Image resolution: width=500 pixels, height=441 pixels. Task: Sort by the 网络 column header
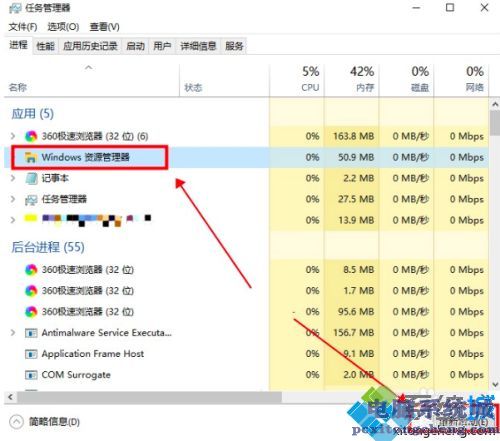[x=461, y=81]
